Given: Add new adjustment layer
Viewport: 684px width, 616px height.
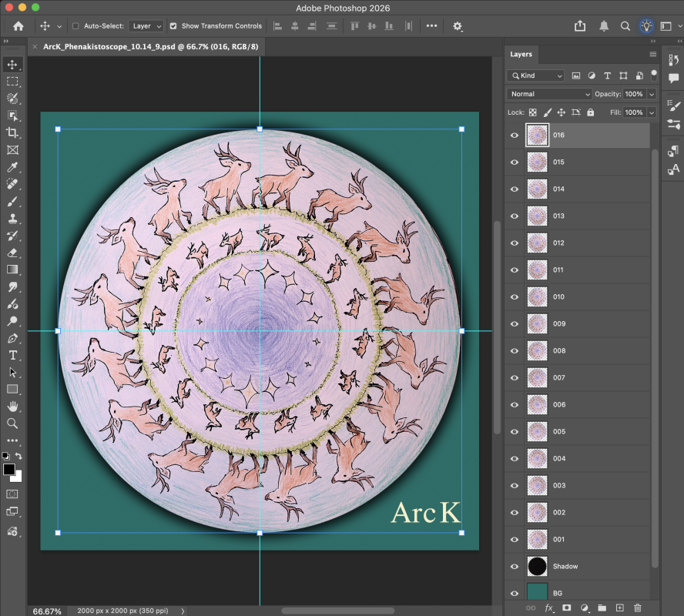Looking at the screenshot, I should point(585,608).
